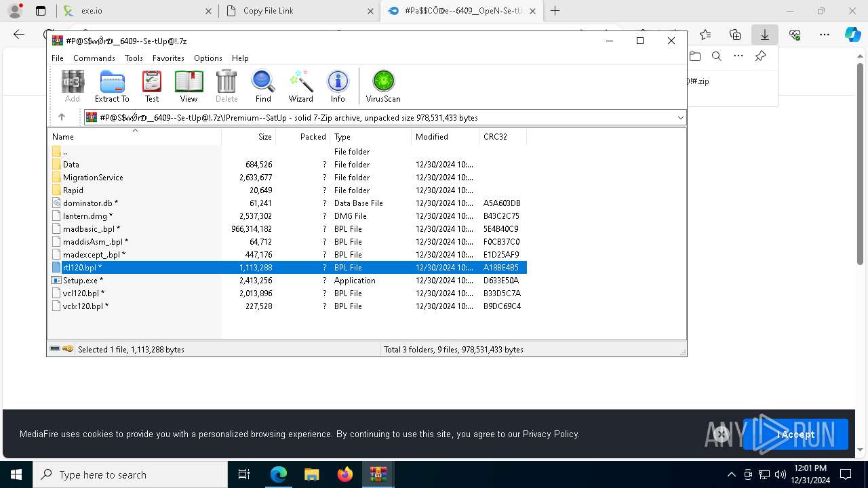The image size is (868, 488).
Task: Click the Privacy Policy cookie banner text
Action: click(x=551, y=434)
